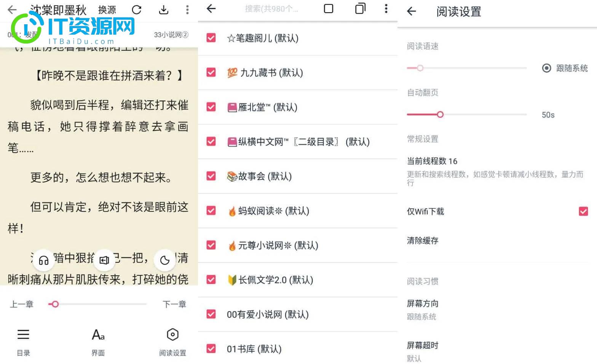
Task: Select the 故事会 (默认) row text
Action: pyautogui.click(x=259, y=176)
